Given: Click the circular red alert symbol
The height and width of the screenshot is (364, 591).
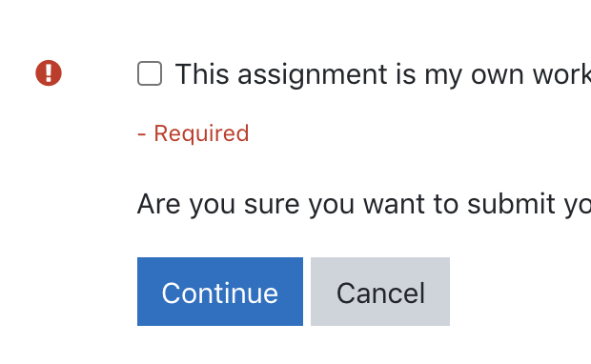Looking at the screenshot, I should pos(49,73).
